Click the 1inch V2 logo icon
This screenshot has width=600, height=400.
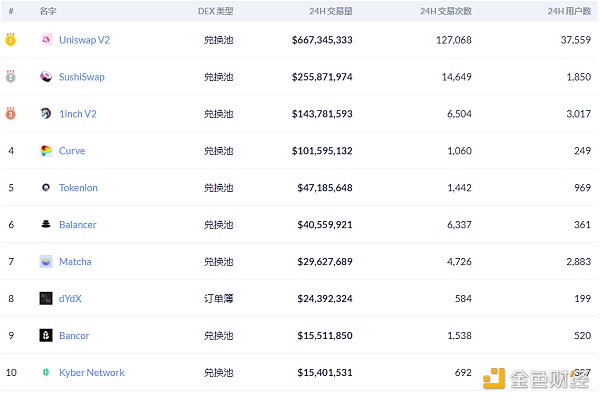46,114
